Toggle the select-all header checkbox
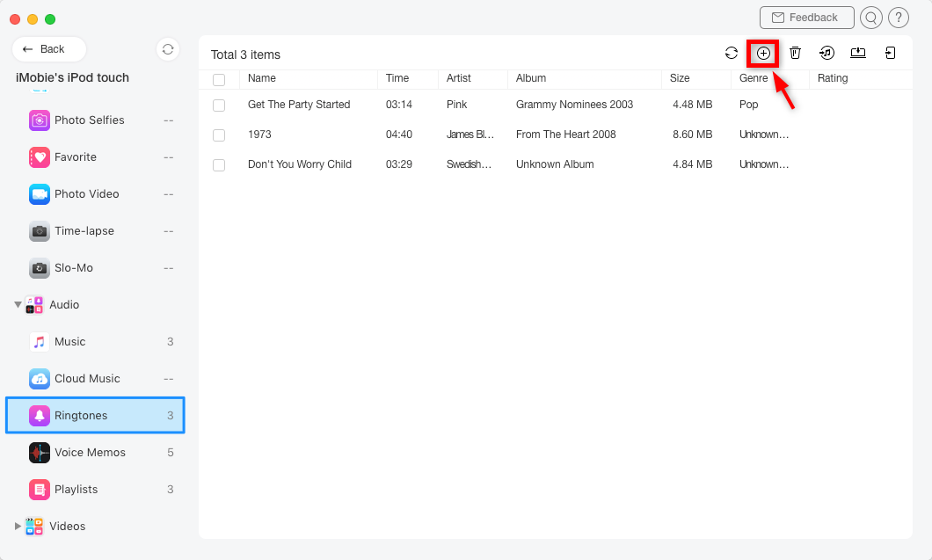 coord(219,80)
